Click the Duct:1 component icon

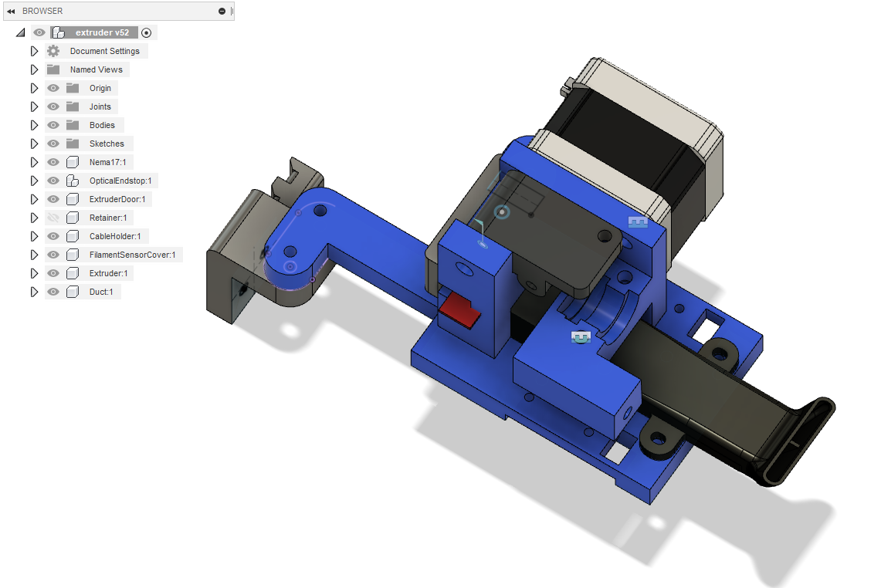click(73, 292)
